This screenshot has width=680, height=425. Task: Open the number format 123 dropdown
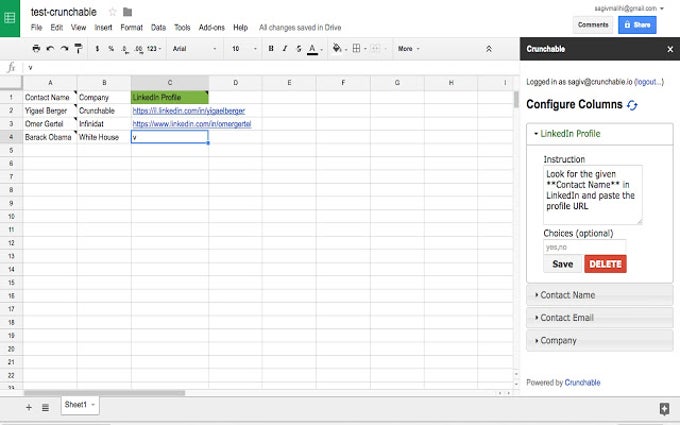[154, 49]
